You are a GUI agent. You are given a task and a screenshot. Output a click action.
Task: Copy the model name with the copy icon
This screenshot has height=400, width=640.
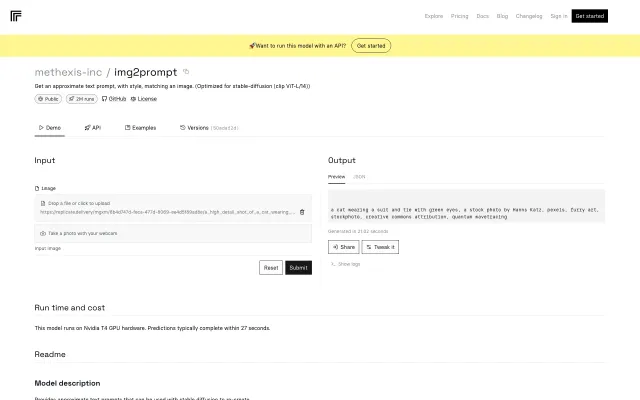point(186,72)
